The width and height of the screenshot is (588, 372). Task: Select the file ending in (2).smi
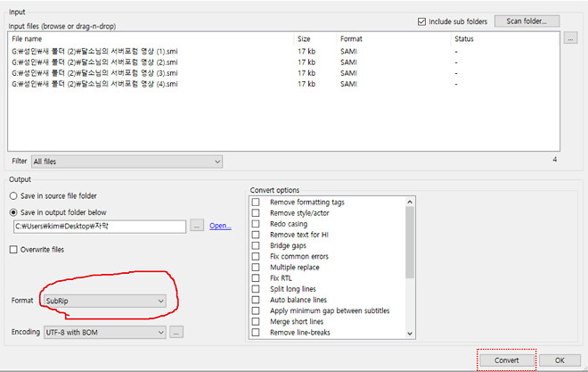click(x=94, y=62)
